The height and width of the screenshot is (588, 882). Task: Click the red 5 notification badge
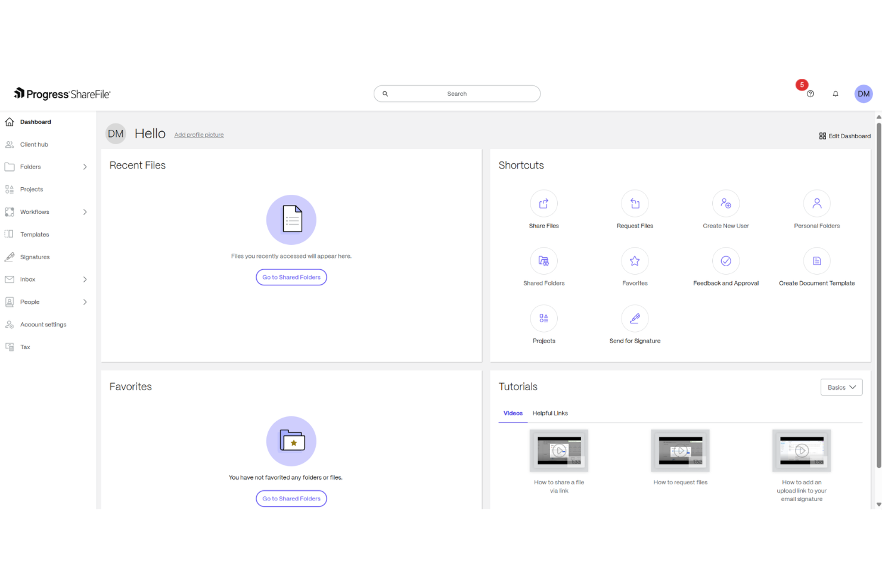[x=802, y=85]
